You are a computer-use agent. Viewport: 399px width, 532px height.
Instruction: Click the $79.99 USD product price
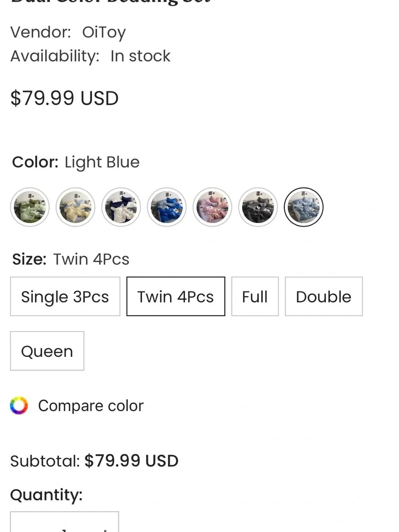(65, 98)
